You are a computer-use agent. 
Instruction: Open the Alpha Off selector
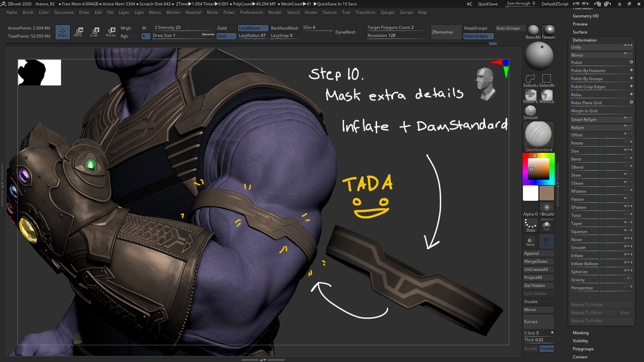click(x=530, y=209)
